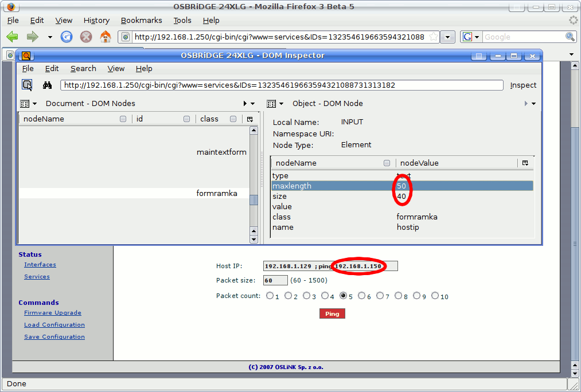Image resolution: width=581 pixels, height=392 pixels.
Task: Open the Firmware Upgrade link
Action: coord(53,312)
